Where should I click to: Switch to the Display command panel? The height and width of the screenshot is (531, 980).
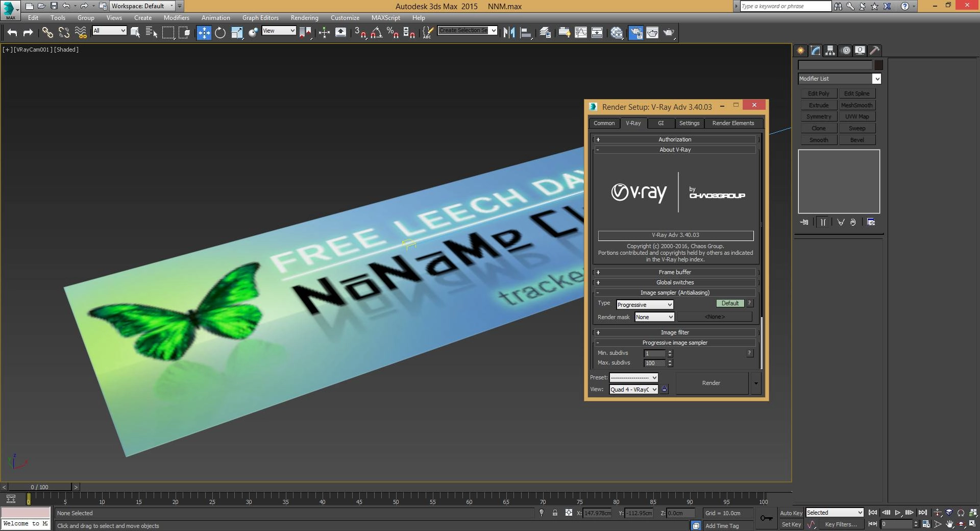point(860,50)
